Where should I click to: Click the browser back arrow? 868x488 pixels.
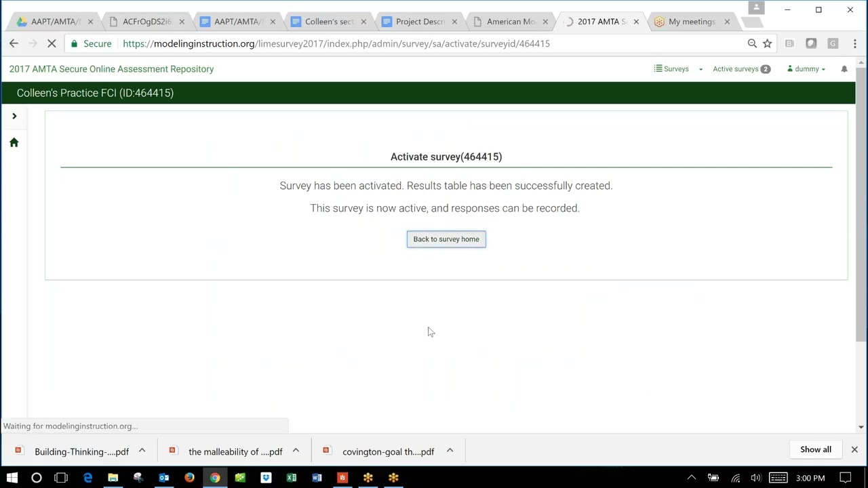(x=14, y=43)
